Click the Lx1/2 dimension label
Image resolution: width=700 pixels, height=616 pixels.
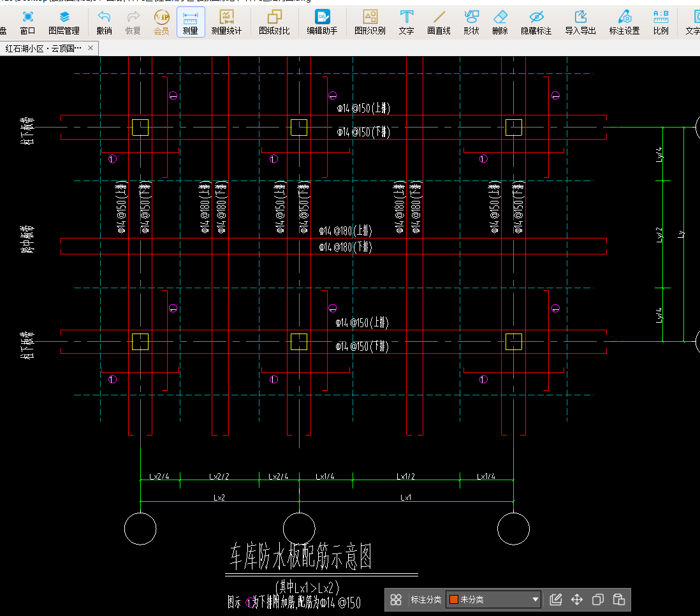coord(406,476)
